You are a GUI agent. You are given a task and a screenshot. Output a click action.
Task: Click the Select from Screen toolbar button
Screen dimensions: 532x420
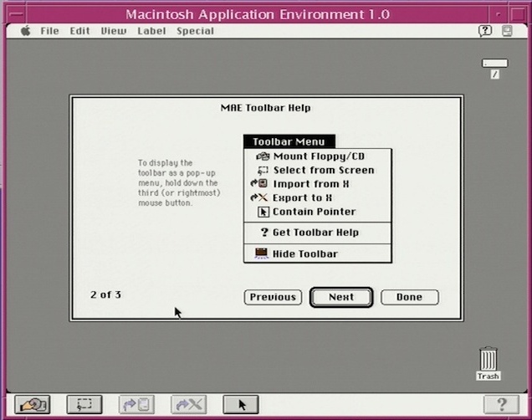tap(84, 404)
